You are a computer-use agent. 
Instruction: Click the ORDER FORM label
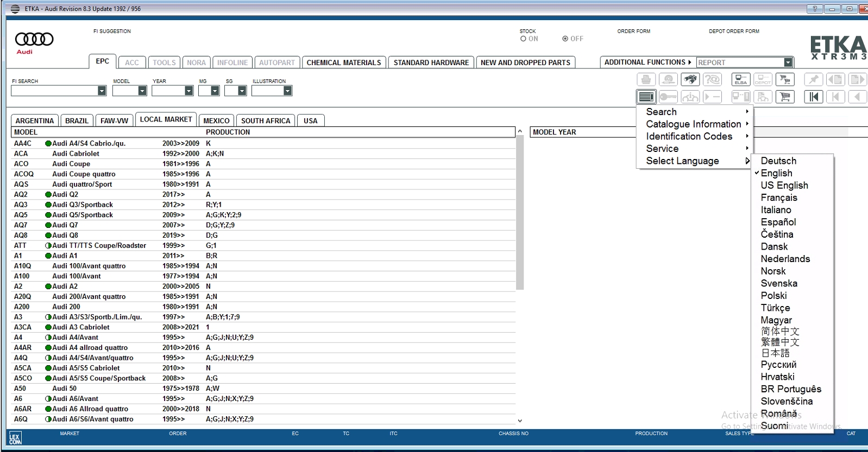(633, 31)
